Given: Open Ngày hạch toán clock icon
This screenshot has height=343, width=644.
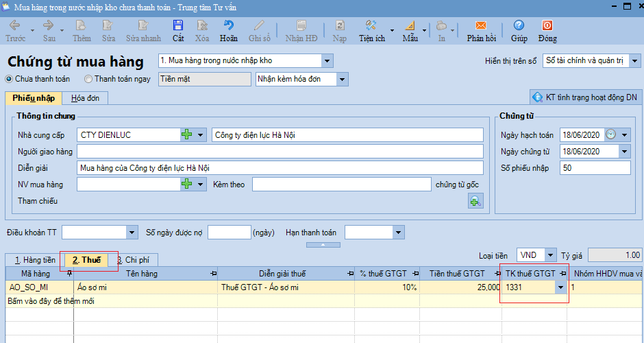Looking at the screenshot, I should (611, 134).
